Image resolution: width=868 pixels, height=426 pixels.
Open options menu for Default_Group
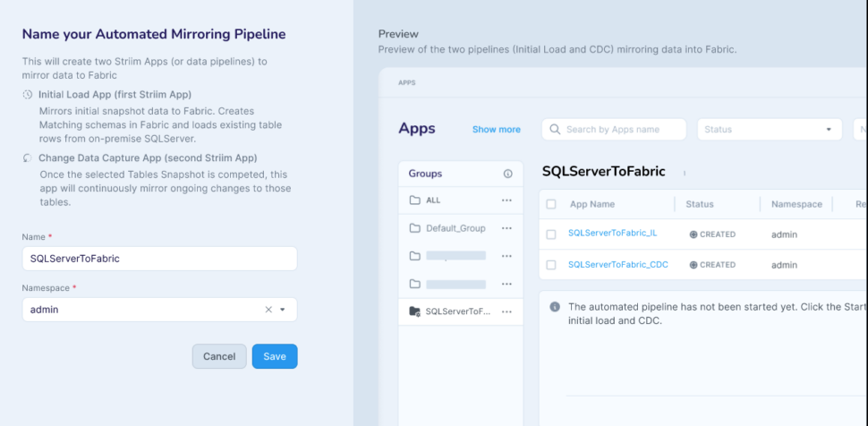point(506,228)
